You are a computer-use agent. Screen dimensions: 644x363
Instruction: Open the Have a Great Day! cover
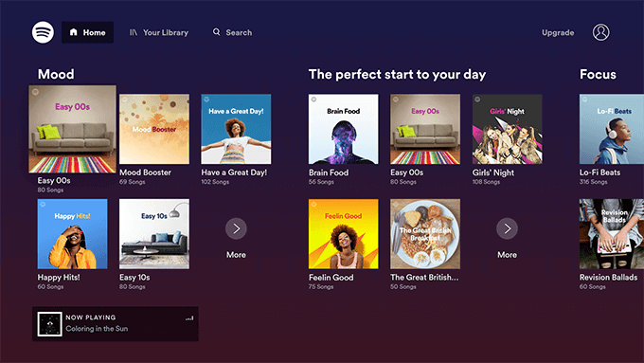pyautogui.click(x=236, y=129)
